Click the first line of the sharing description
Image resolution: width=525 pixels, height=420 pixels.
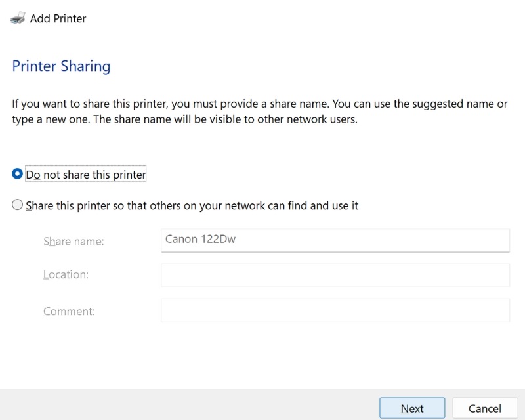260,104
